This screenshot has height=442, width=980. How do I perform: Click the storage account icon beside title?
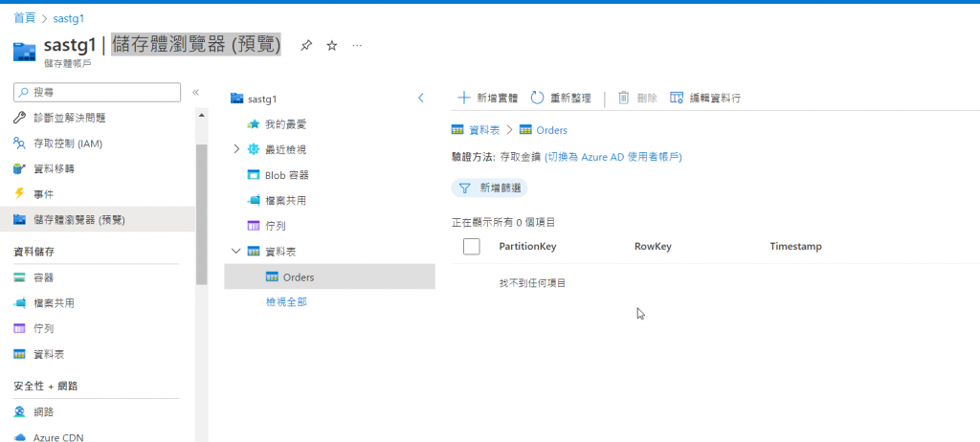(x=24, y=52)
